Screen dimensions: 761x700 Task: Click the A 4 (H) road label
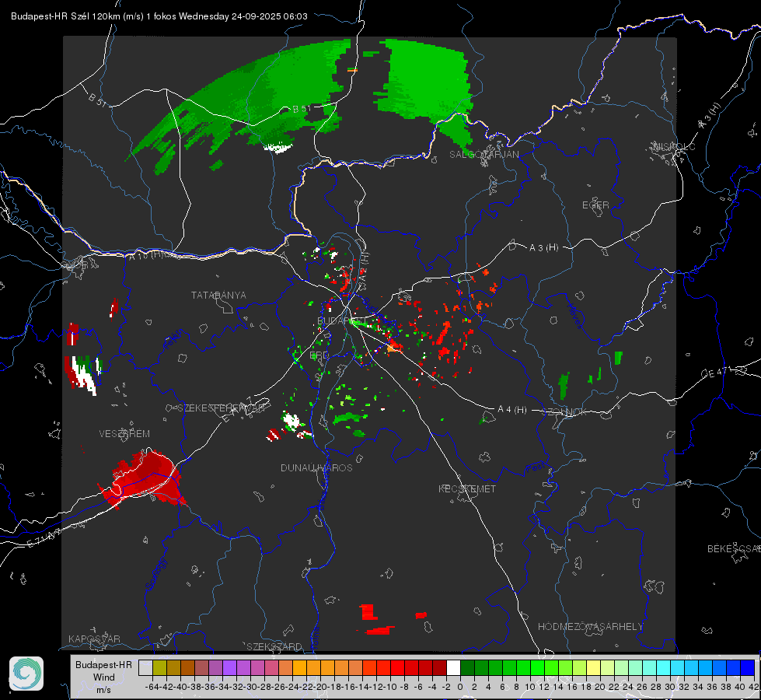coord(512,410)
